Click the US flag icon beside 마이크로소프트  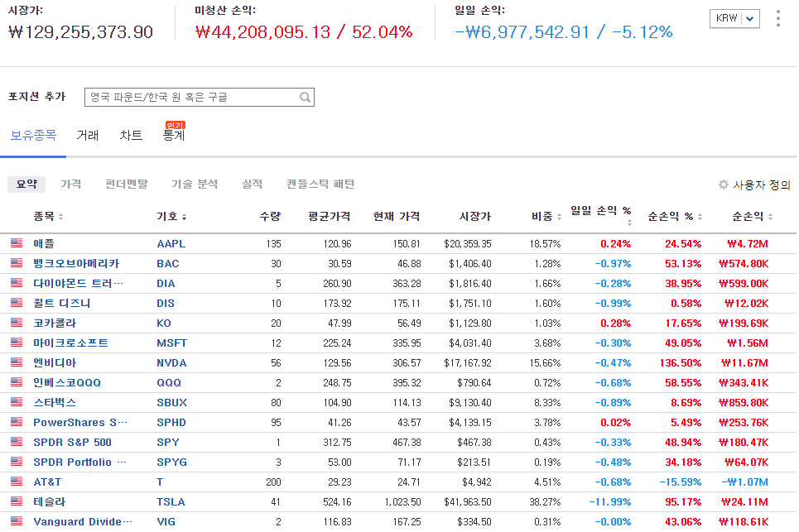[17, 342]
